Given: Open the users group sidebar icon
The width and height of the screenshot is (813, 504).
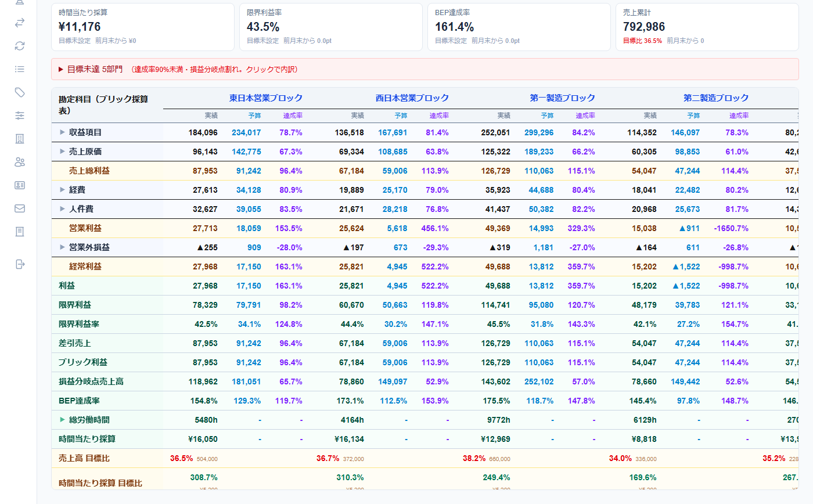Looking at the screenshot, I should (x=20, y=162).
